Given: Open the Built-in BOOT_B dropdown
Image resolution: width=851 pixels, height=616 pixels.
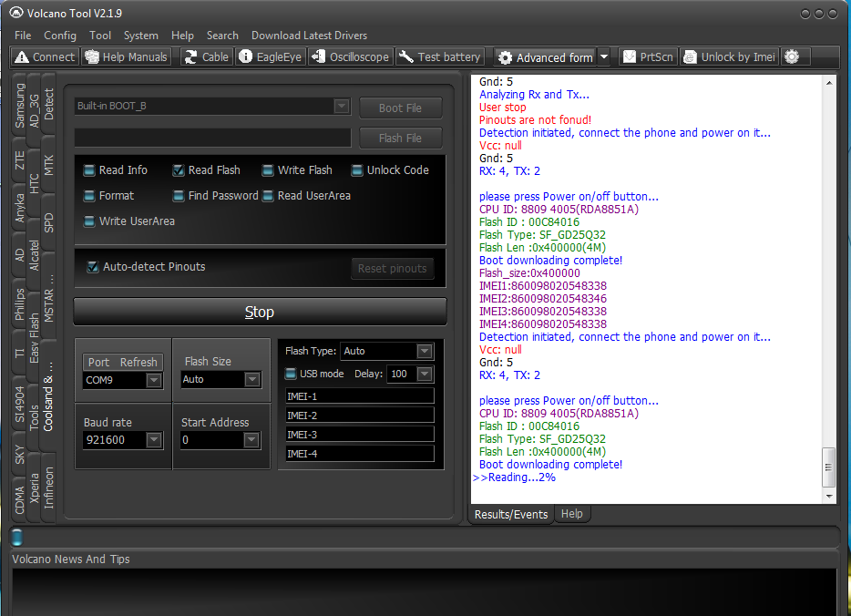Looking at the screenshot, I should coord(342,106).
